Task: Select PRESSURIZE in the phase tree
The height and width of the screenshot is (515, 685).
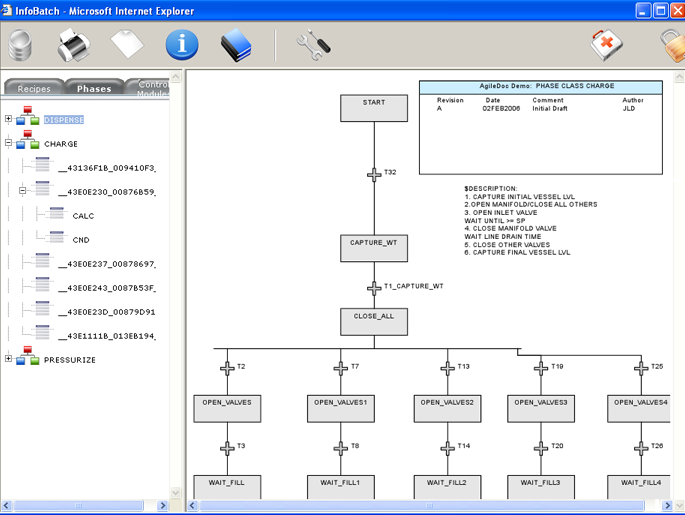Action: coord(69,360)
